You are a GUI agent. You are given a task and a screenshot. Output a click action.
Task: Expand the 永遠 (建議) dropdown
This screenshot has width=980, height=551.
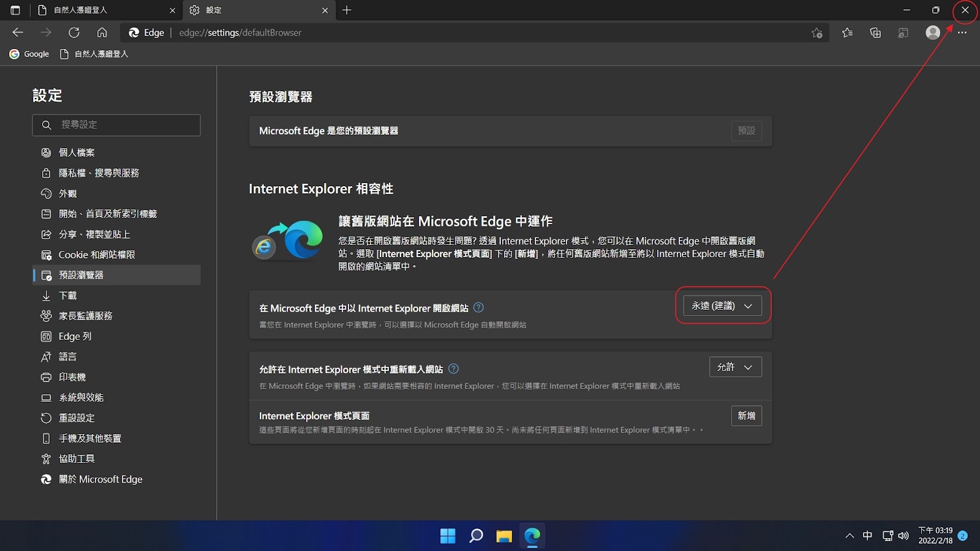point(722,306)
